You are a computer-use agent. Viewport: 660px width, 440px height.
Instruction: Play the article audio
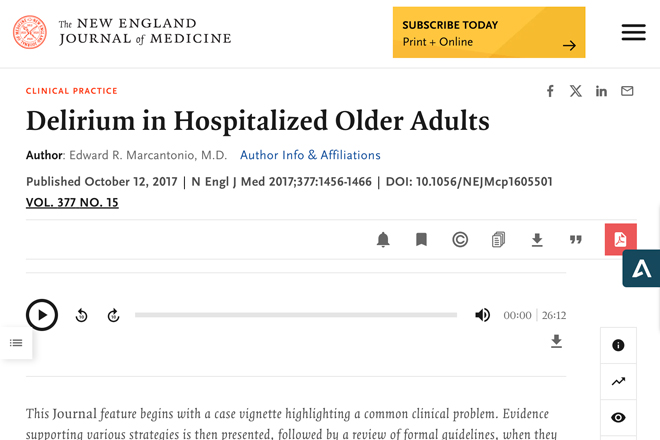(x=42, y=315)
